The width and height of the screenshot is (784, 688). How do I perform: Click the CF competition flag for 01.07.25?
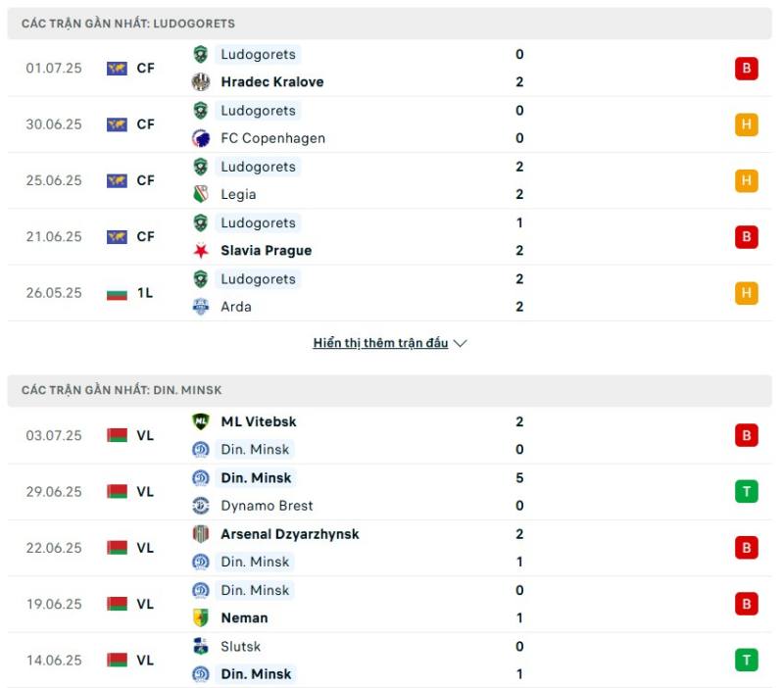pyautogui.click(x=119, y=69)
